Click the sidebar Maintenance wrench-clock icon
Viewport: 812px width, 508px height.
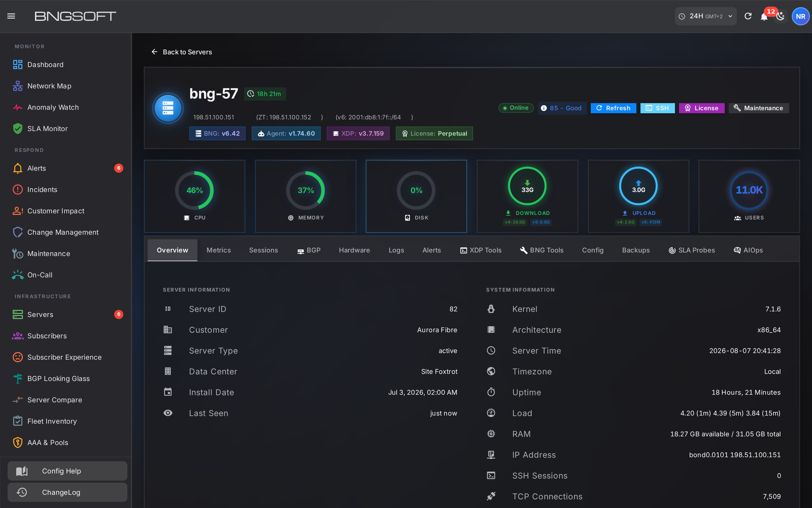coord(18,254)
